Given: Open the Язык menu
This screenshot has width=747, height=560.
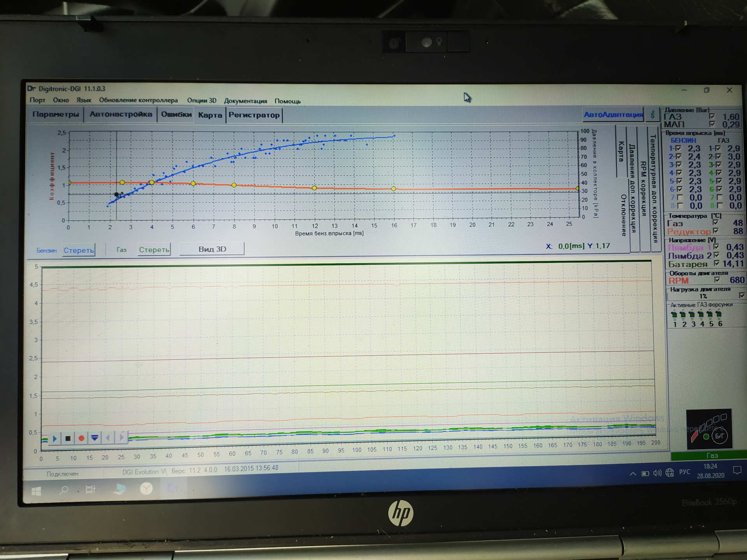Looking at the screenshot, I should (x=84, y=100).
